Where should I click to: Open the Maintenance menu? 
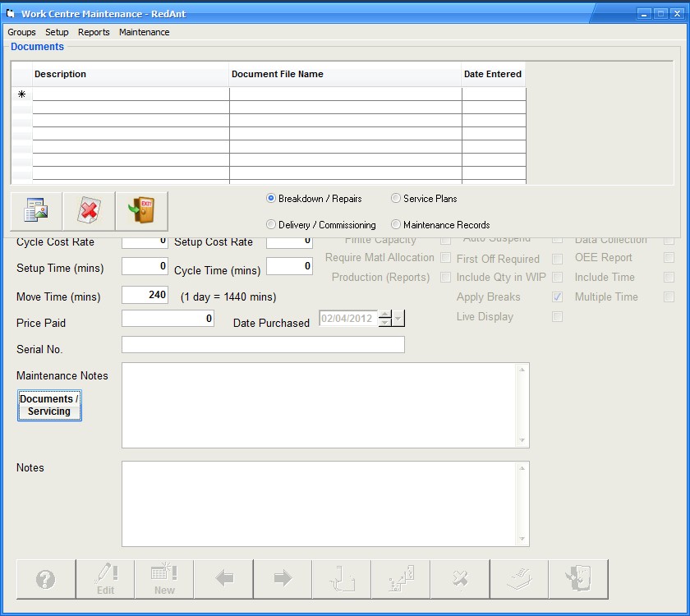pyautogui.click(x=144, y=32)
